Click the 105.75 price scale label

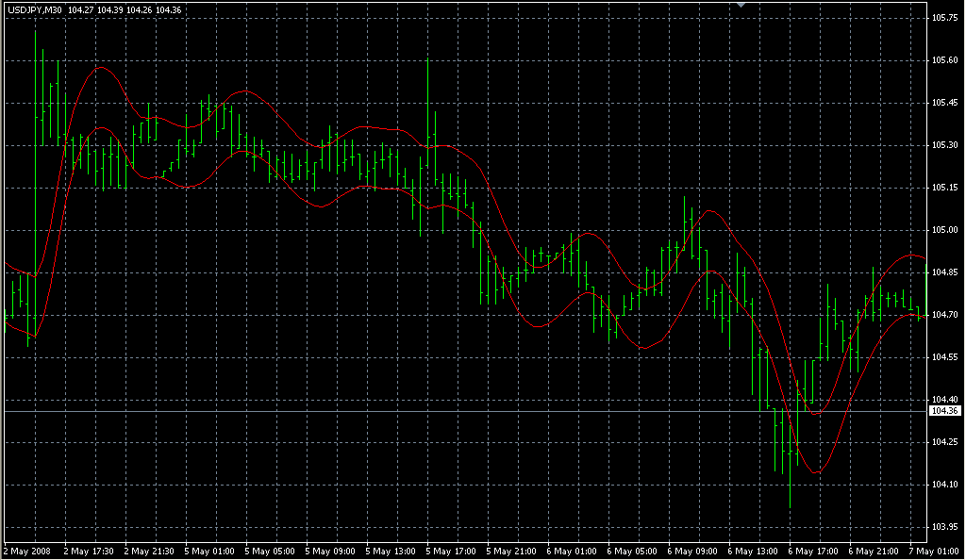pos(944,18)
